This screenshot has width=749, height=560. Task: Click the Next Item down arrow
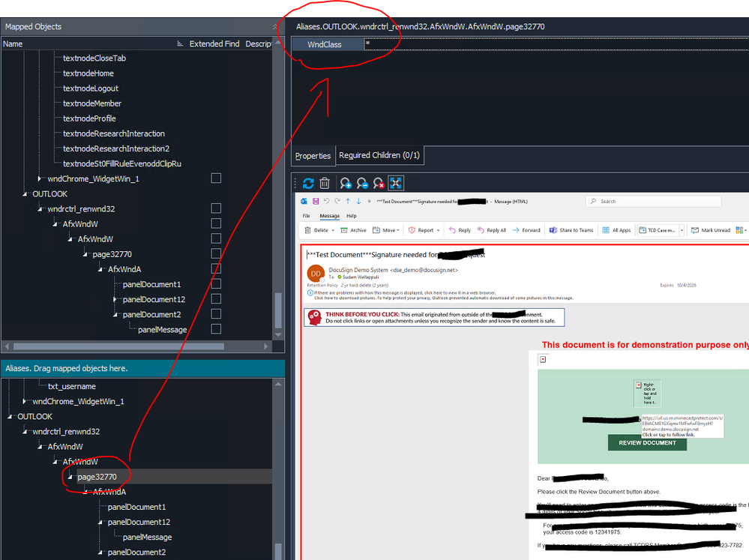click(358, 201)
